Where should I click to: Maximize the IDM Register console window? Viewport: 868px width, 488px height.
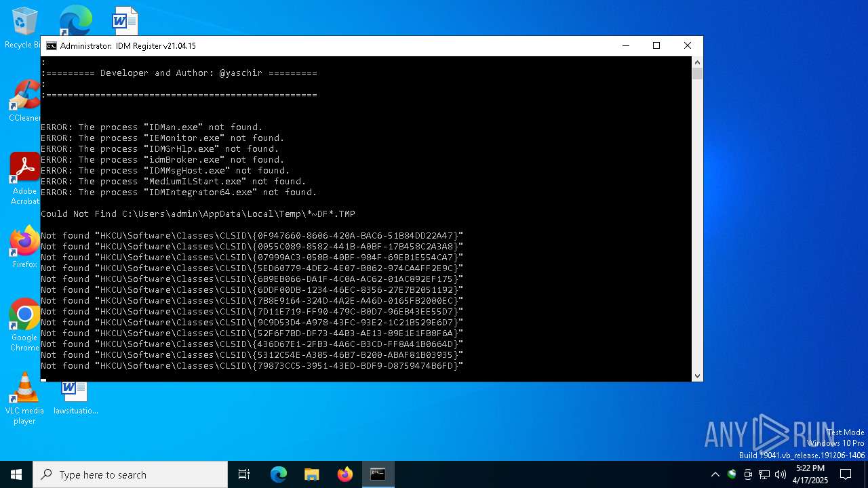(x=656, y=46)
